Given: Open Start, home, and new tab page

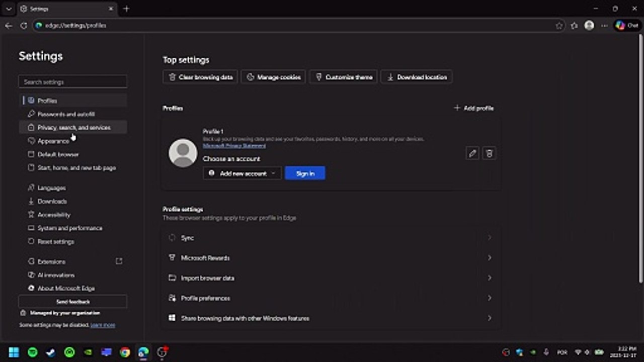Looking at the screenshot, I should coord(72,168).
